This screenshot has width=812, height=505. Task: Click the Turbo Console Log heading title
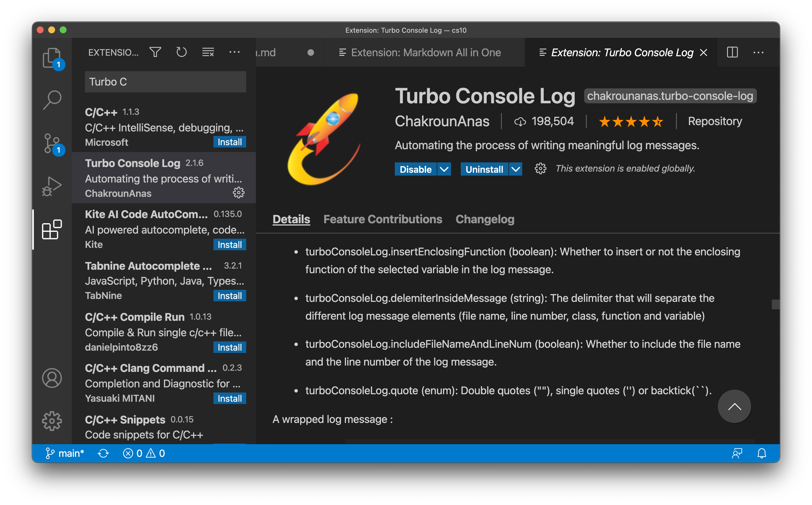485,96
